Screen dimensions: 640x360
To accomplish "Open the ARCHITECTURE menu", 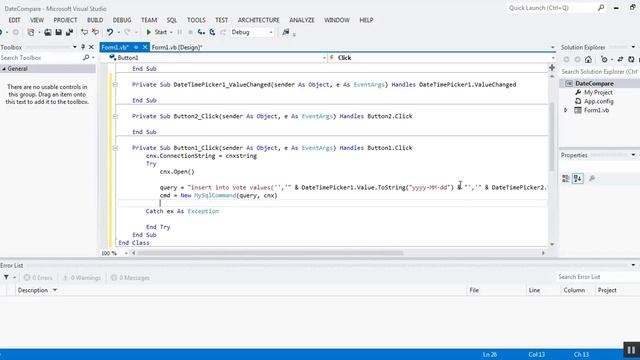I will point(259,20).
